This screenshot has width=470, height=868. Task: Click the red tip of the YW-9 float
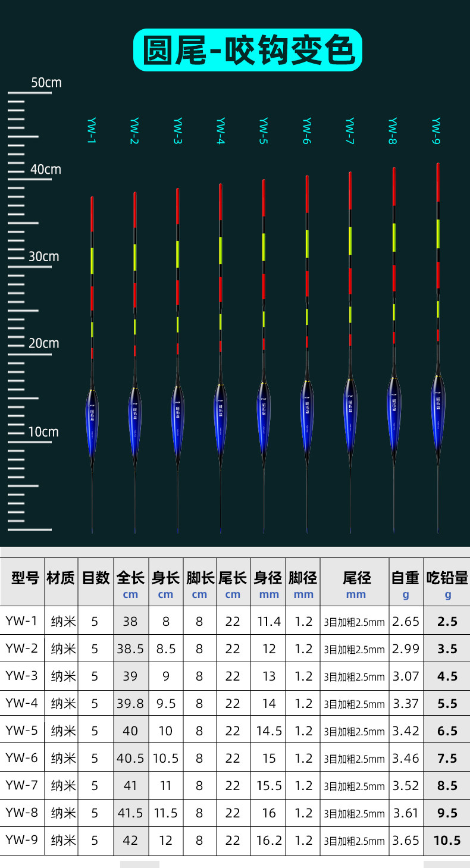click(x=438, y=182)
